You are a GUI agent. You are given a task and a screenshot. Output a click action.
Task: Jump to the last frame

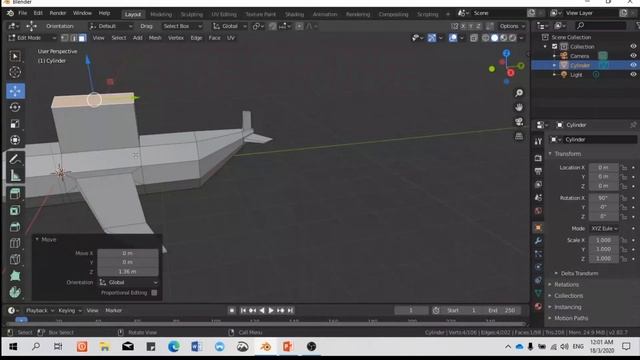(x=290, y=311)
